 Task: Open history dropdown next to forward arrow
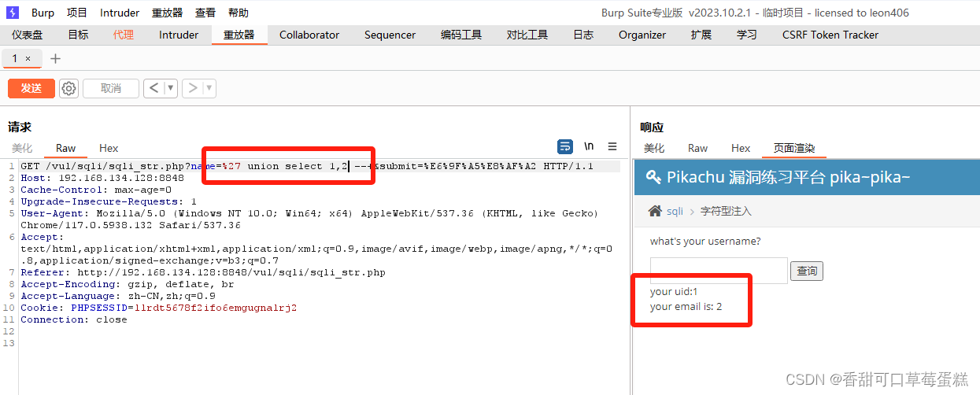(x=209, y=88)
